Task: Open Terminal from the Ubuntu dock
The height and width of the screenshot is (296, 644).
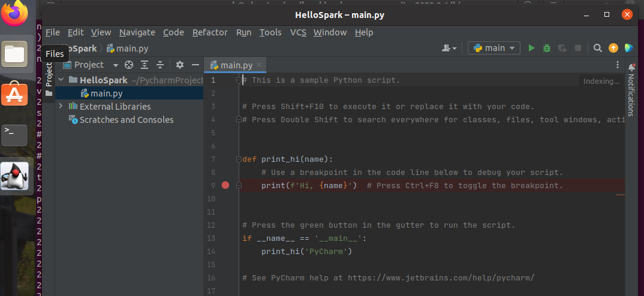Action: (x=15, y=135)
